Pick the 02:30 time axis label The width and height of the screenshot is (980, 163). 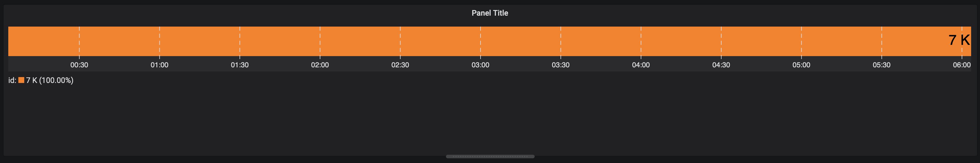pyautogui.click(x=400, y=65)
